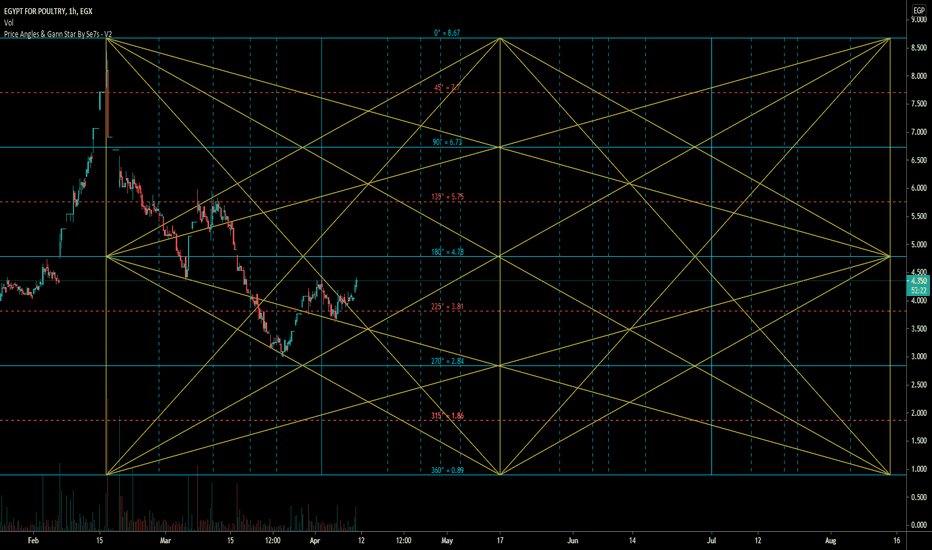Click the 0.000 price axis label
The height and width of the screenshot is (550, 932).
point(918,525)
